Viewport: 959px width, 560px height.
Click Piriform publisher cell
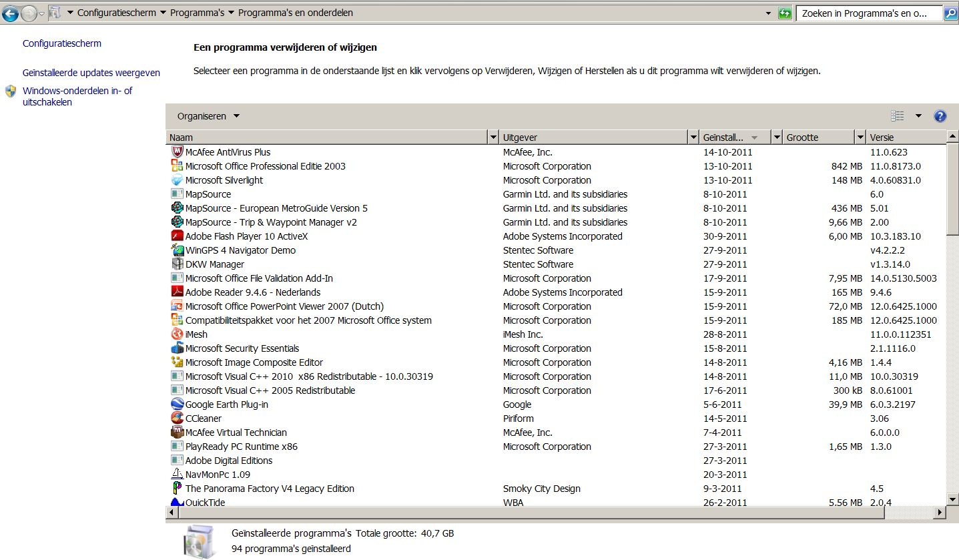pyautogui.click(x=519, y=418)
